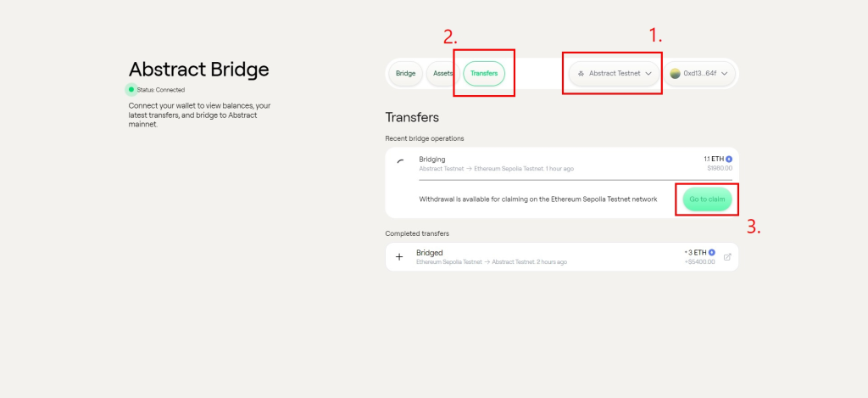Click the ETH token icon beside 1.1 ETH

click(x=729, y=159)
